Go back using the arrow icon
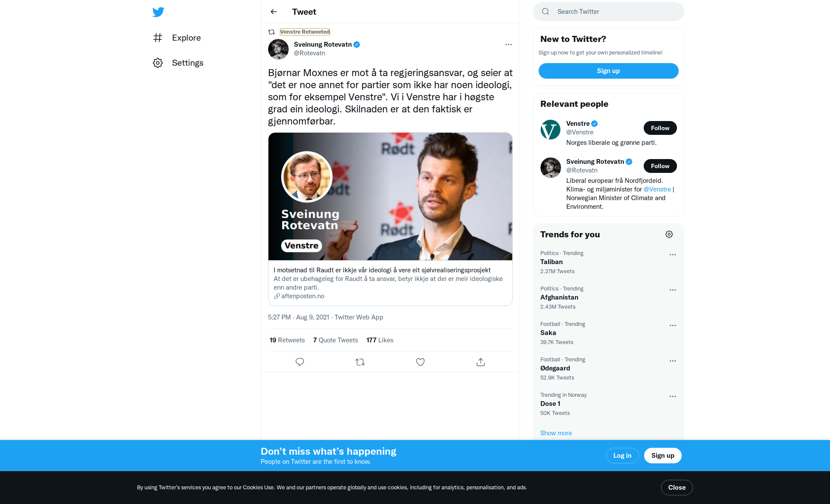The width and height of the screenshot is (830, 504). pos(274,12)
